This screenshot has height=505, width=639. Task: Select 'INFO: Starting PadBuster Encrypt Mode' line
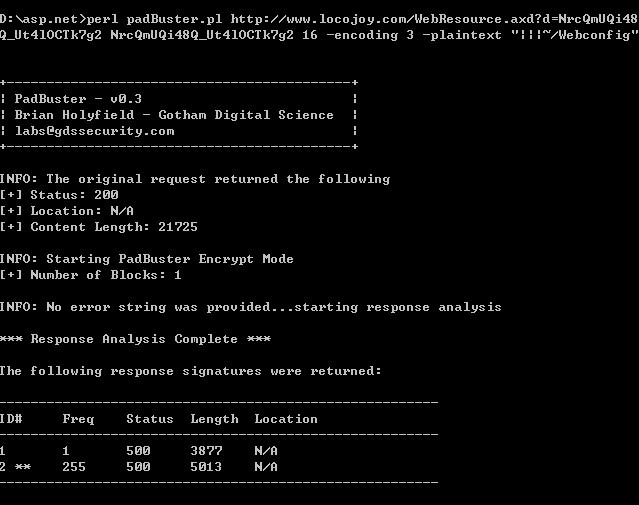coord(147,259)
